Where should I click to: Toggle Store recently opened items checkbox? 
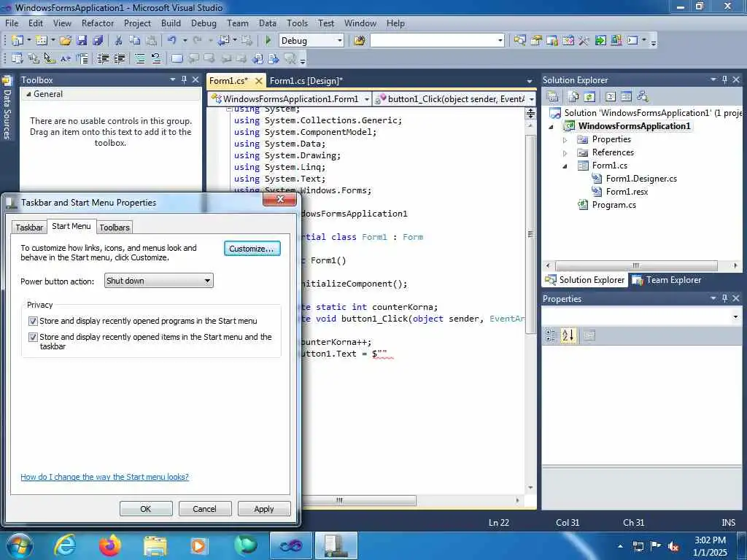click(33, 337)
